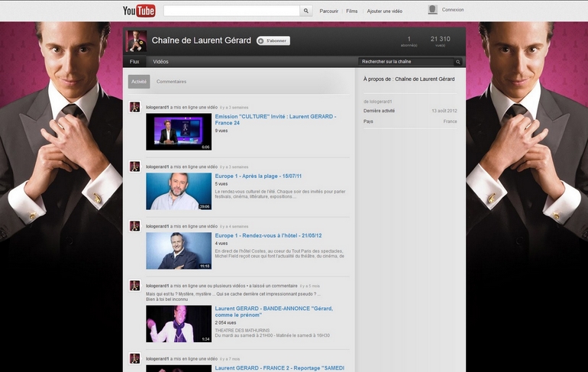Screen dimensions: 588x372
Task: Click lologerard1 username in the Après la plage post
Action: 157,167
